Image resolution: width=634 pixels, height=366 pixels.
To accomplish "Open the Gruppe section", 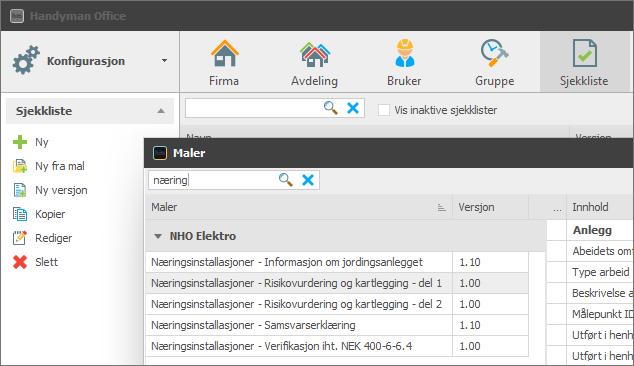I will click(x=495, y=63).
